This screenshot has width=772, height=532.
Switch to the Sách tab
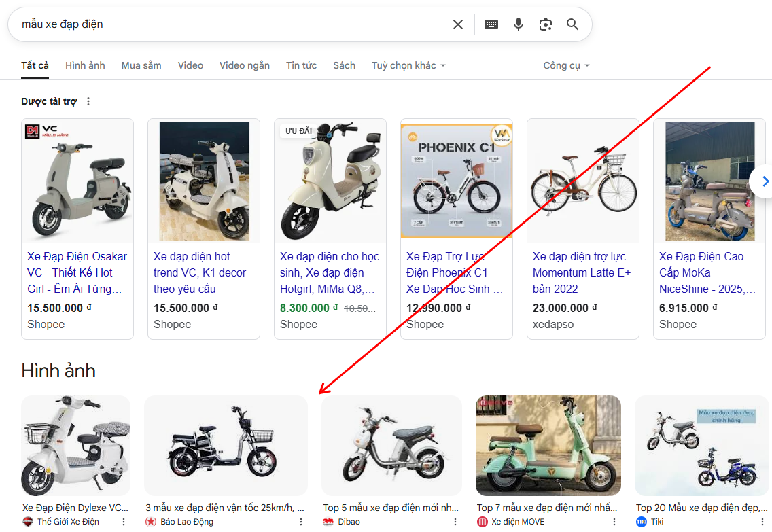click(344, 65)
